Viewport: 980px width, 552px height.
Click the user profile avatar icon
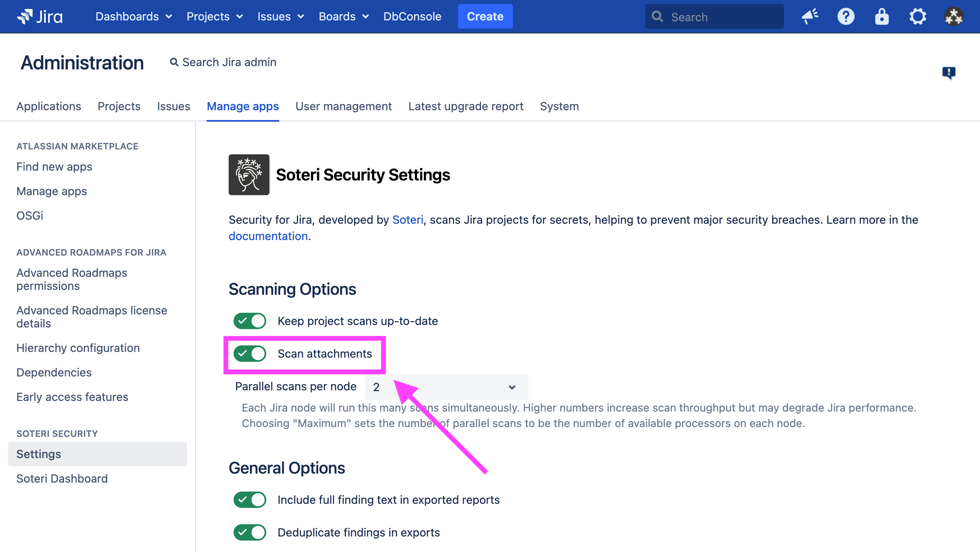point(953,16)
